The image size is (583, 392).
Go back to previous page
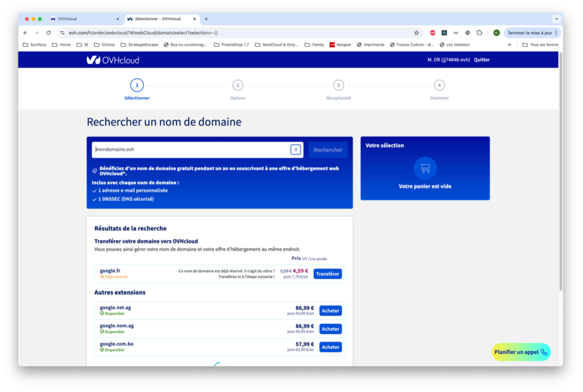pyautogui.click(x=25, y=32)
